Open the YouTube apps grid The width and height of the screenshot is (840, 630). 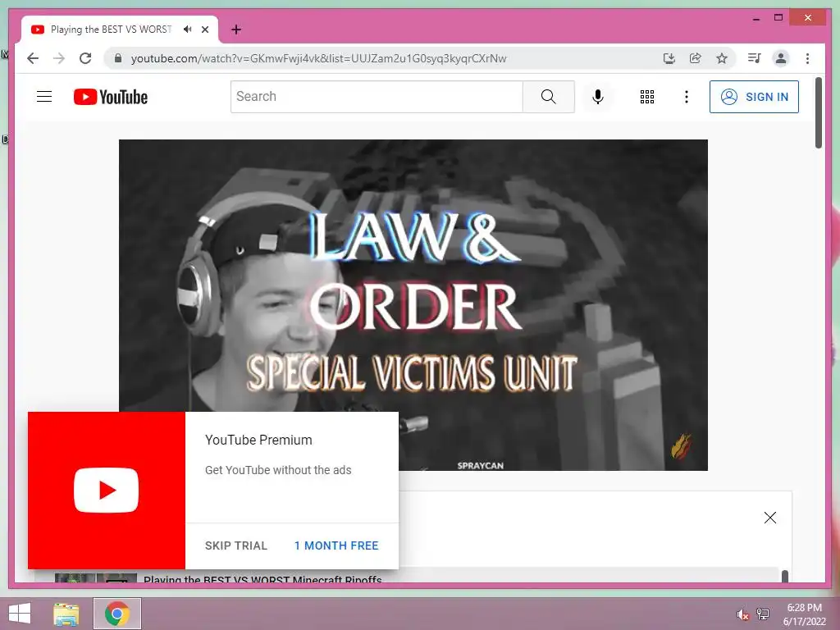pos(647,97)
